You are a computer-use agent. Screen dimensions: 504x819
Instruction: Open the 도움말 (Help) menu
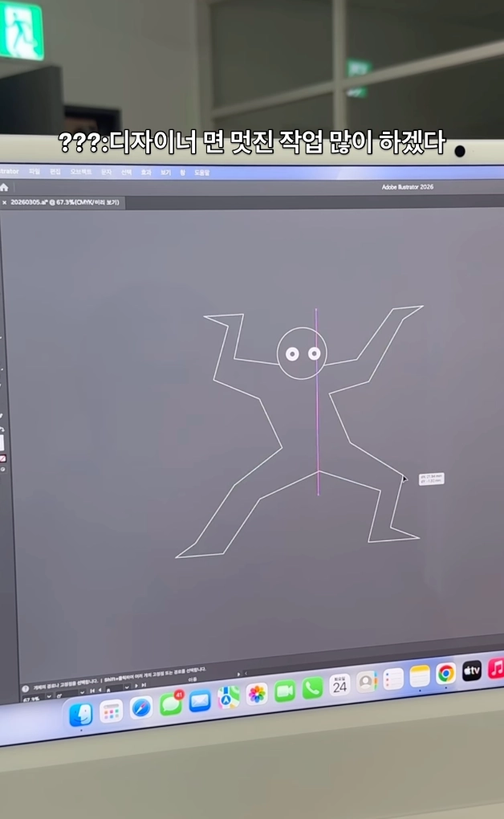click(201, 172)
